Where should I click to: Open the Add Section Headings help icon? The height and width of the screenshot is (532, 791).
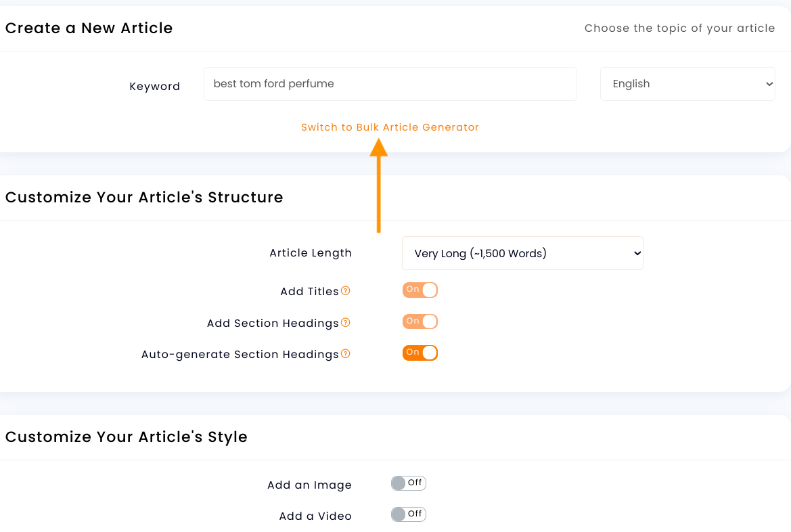click(x=347, y=322)
